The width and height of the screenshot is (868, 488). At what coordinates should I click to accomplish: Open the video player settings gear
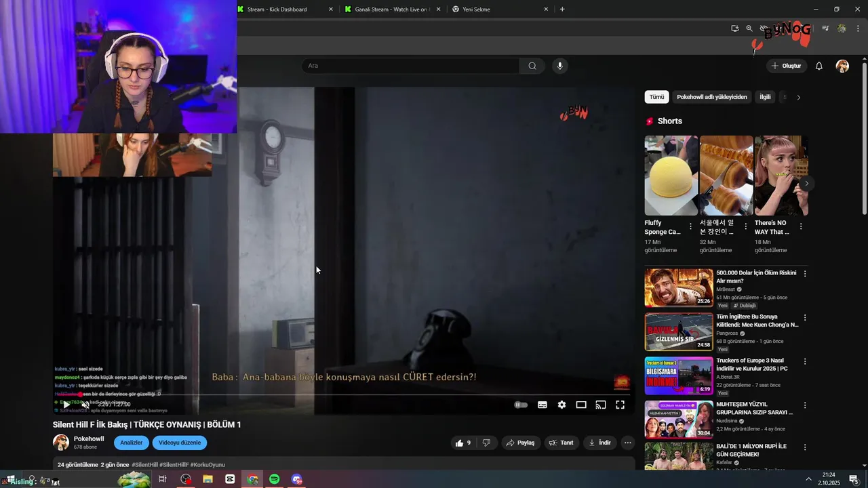[561, 405]
